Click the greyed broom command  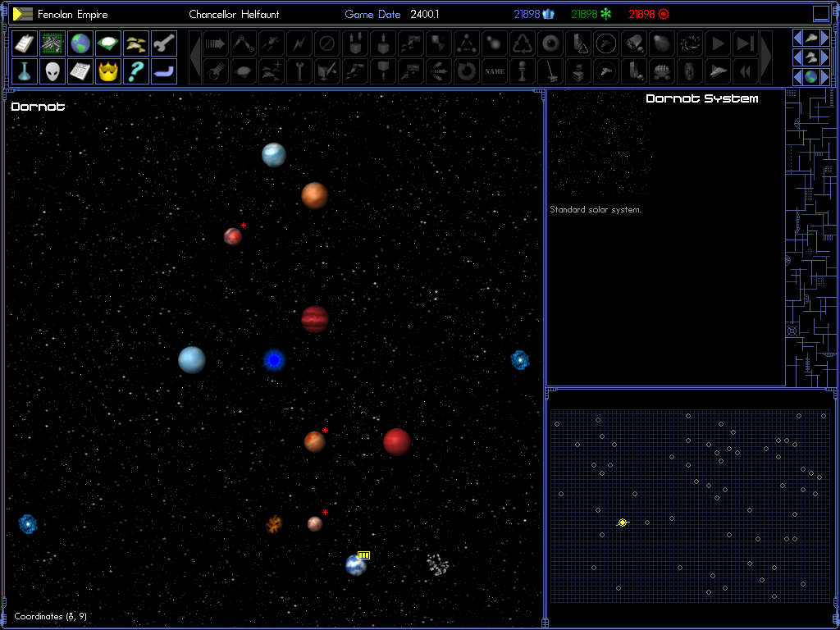click(x=550, y=71)
